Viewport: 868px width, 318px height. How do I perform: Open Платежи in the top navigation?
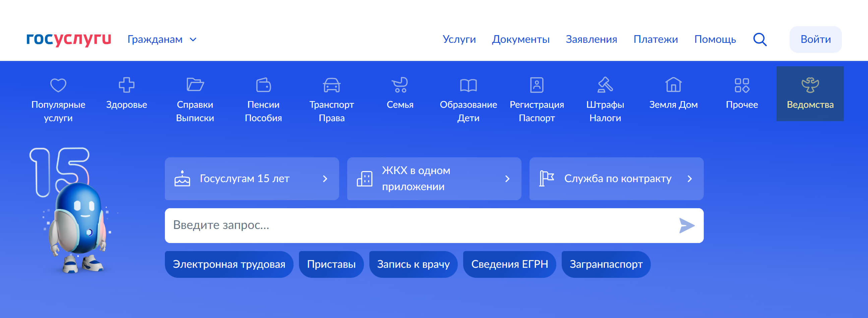click(656, 39)
